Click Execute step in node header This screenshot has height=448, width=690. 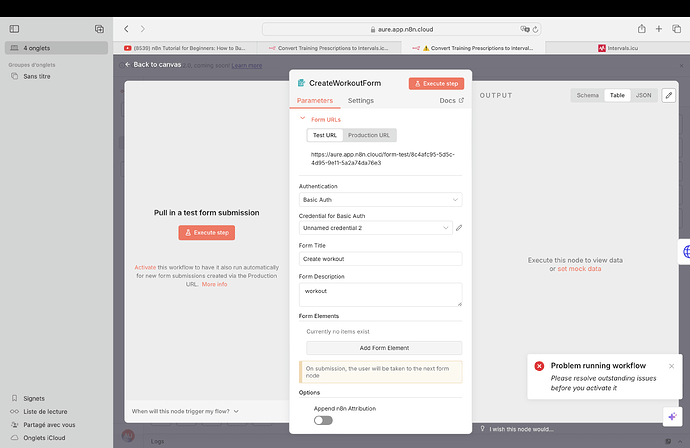pyautogui.click(x=436, y=84)
